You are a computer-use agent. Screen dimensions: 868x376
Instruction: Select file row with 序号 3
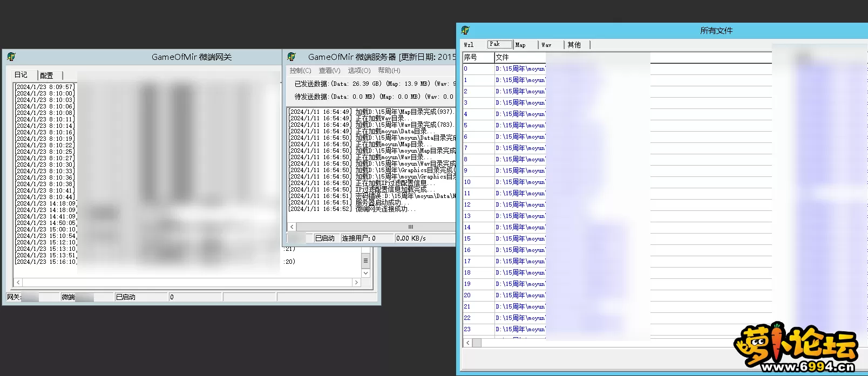click(x=618, y=103)
